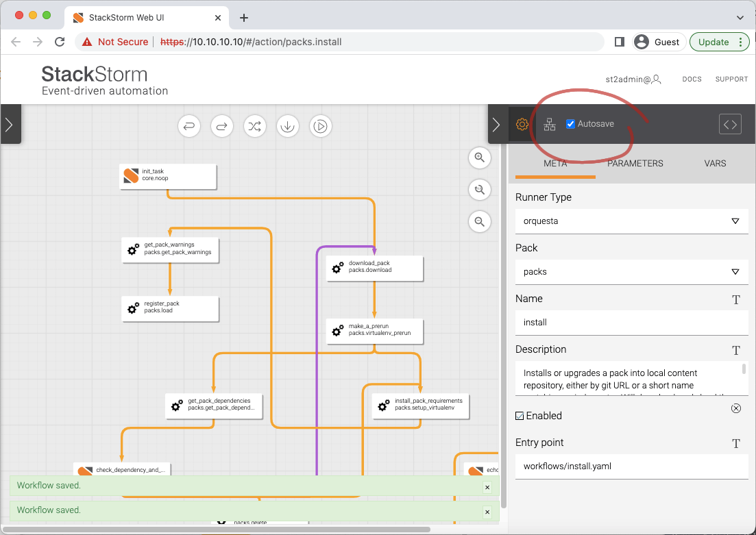Click the save workflow download-arrow button
Viewport: 756px width, 535px height.
pos(287,126)
